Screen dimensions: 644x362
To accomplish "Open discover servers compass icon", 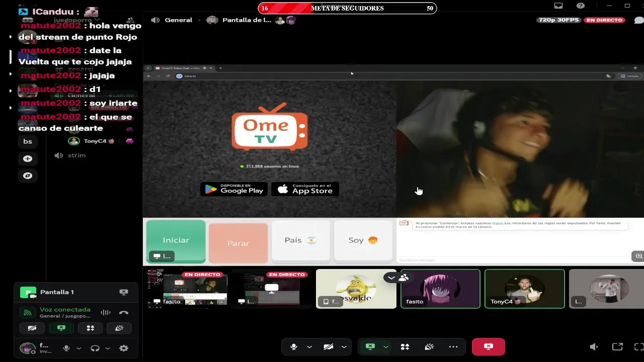I will pos(28,176).
